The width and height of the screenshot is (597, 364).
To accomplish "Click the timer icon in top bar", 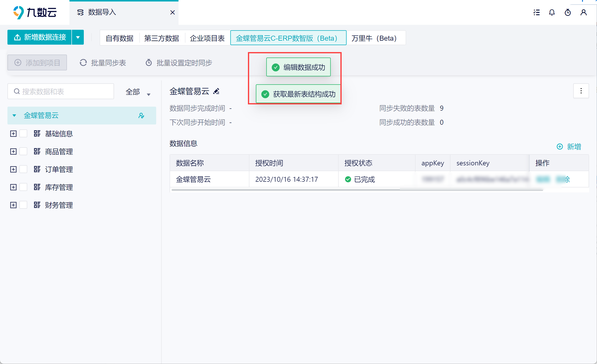I will (568, 12).
